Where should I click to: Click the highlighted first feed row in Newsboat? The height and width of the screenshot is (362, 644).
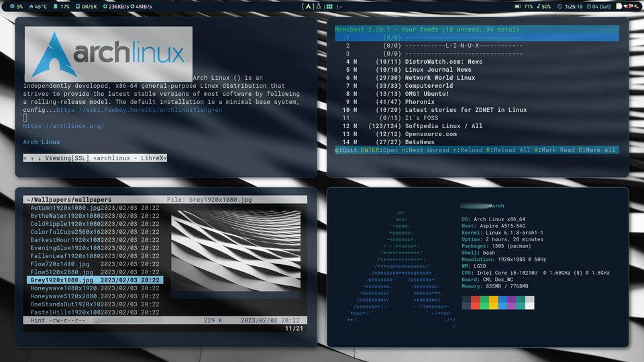click(x=477, y=38)
